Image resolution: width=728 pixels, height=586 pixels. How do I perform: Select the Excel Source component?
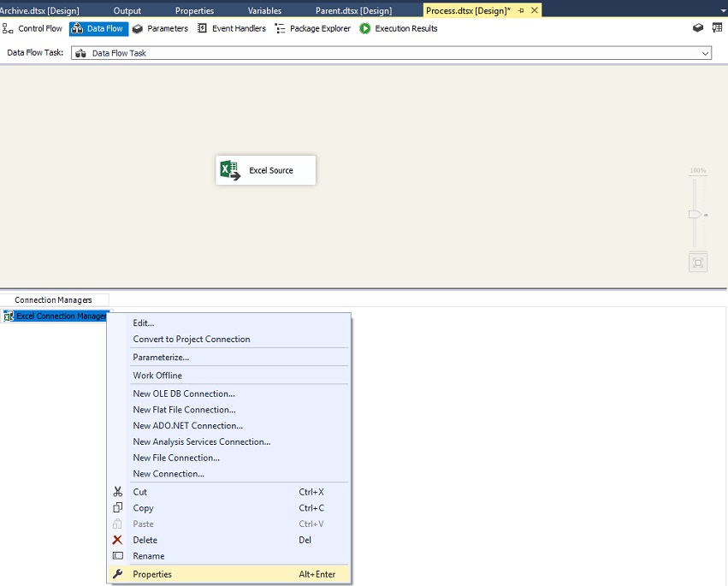(265, 170)
